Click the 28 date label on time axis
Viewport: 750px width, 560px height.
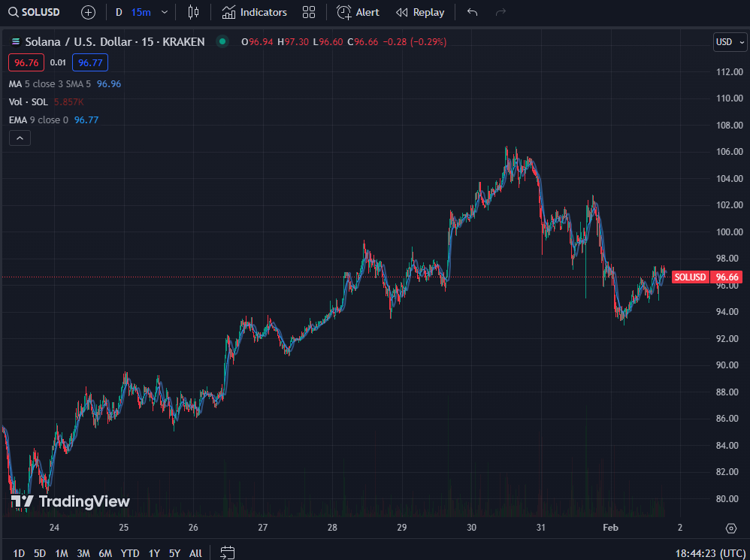[332, 528]
